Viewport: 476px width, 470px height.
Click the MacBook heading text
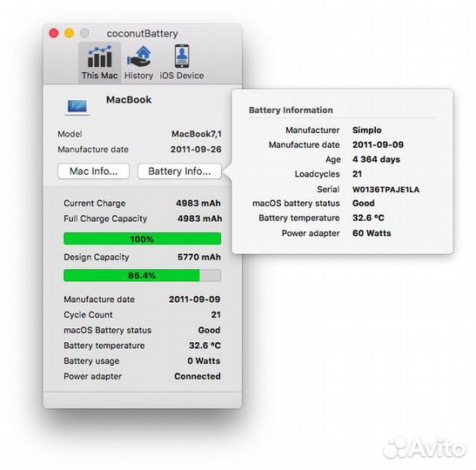point(129,99)
